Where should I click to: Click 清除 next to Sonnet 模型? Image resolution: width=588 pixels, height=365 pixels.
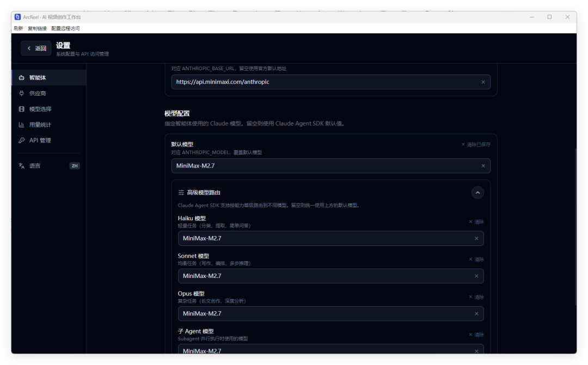[476, 259]
